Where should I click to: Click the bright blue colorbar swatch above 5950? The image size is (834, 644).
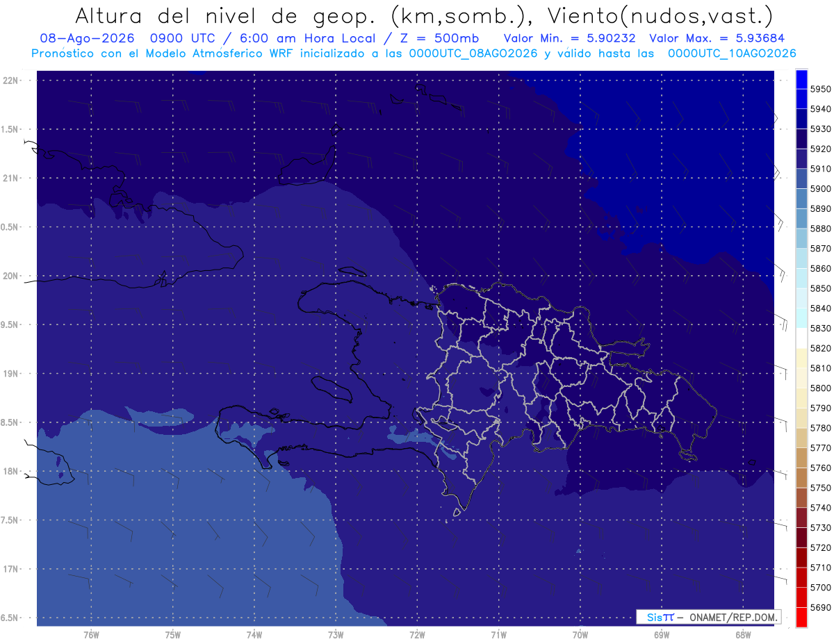pyautogui.click(x=801, y=79)
